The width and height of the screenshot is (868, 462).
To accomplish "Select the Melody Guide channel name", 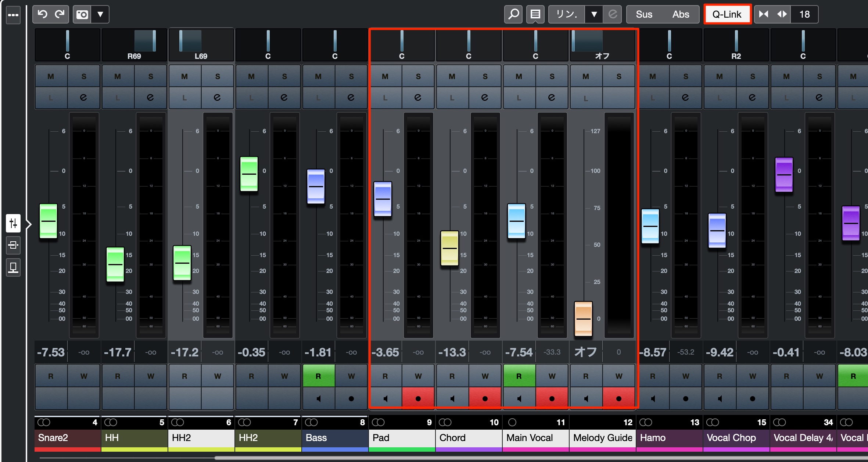I will [603, 438].
